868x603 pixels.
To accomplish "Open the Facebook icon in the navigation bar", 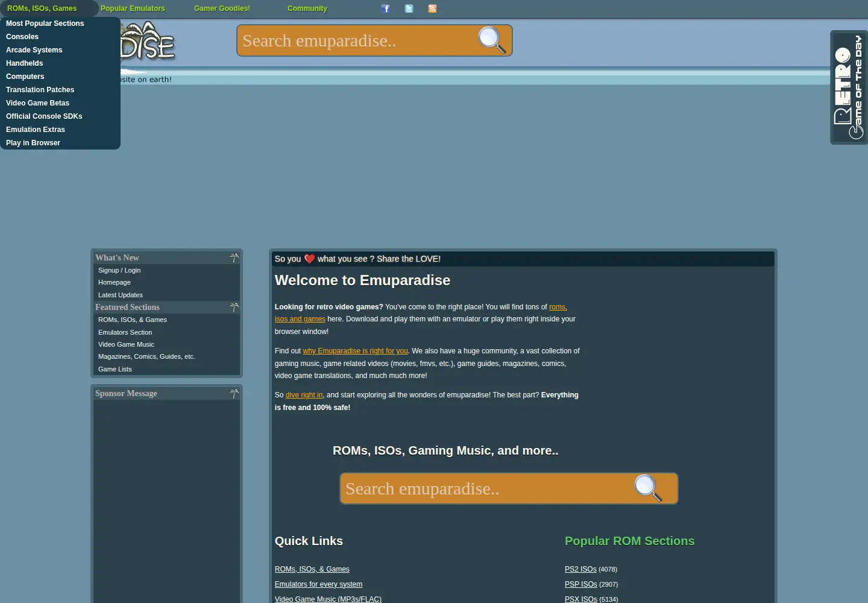I will coord(386,8).
